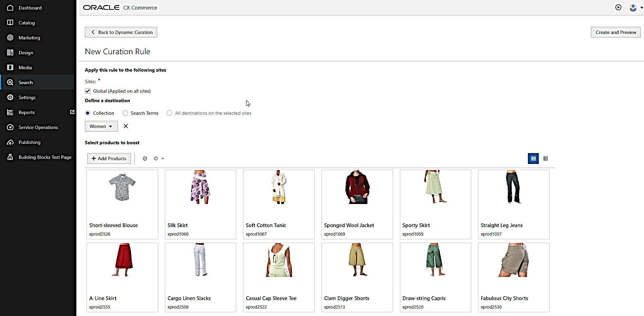
Task: Click the Marketing target icon
Action: (10, 37)
